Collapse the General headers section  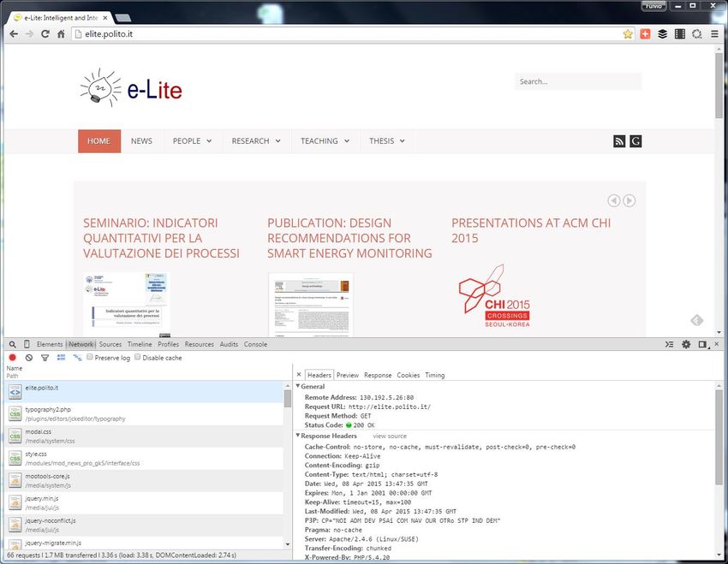[298, 386]
